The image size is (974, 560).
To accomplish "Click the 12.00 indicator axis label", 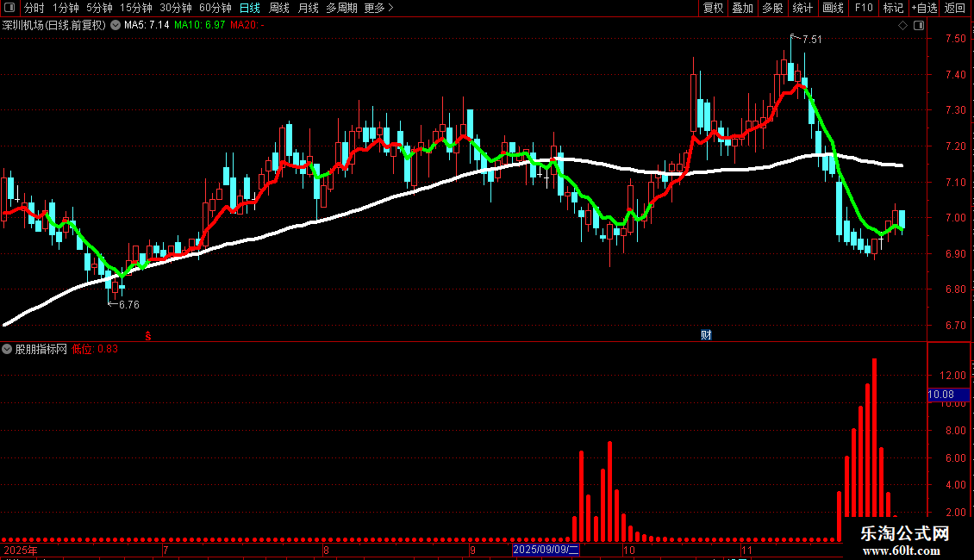I will tap(952, 376).
